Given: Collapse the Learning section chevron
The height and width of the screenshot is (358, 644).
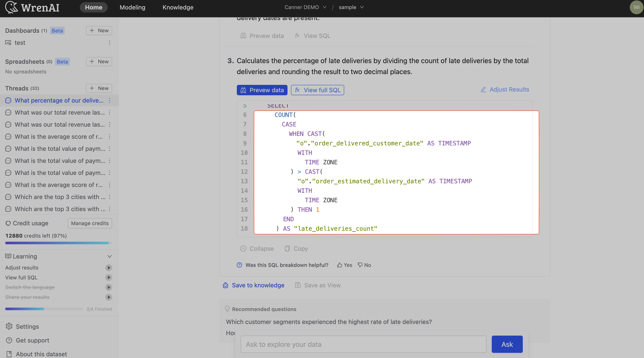Looking at the screenshot, I should tap(110, 256).
